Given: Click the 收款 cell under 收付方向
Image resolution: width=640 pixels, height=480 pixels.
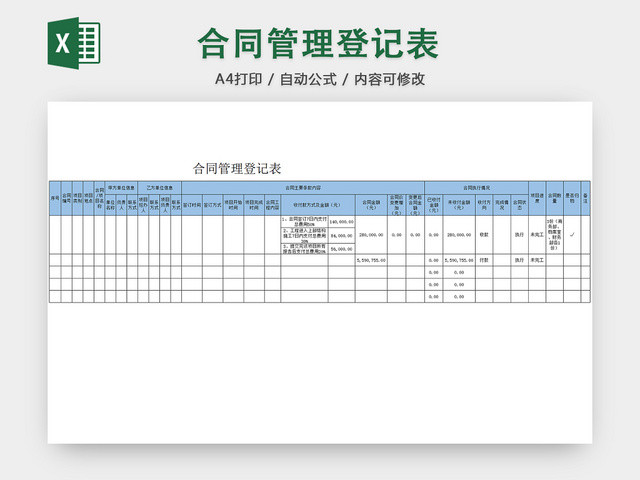Looking at the screenshot, I should (483, 234).
